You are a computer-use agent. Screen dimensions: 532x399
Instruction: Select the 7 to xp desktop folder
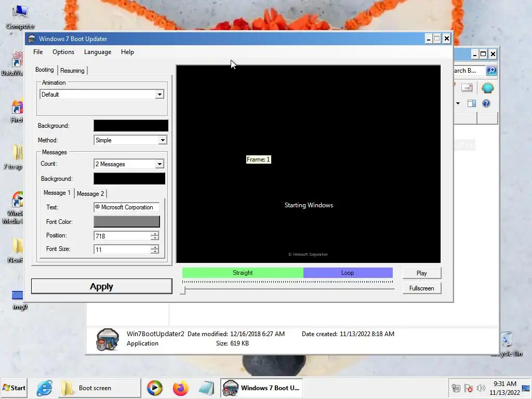pyautogui.click(x=14, y=157)
